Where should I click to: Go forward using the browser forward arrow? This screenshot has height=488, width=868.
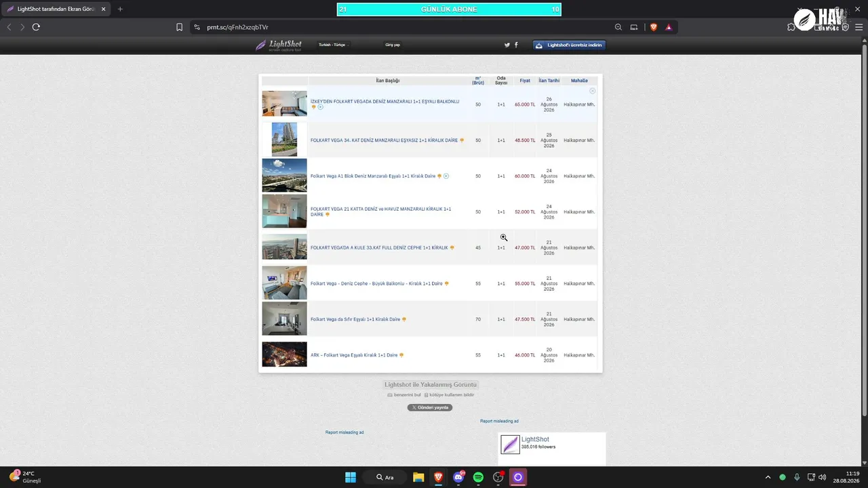[x=22, y=27]
